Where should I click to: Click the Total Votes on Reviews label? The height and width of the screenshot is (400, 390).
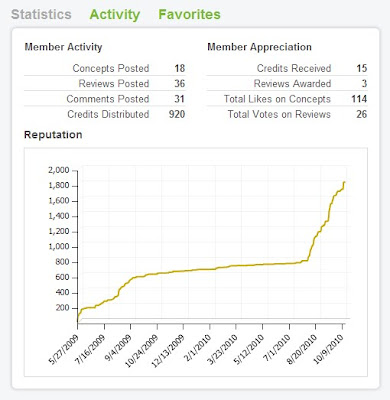[x=279, y=114]
